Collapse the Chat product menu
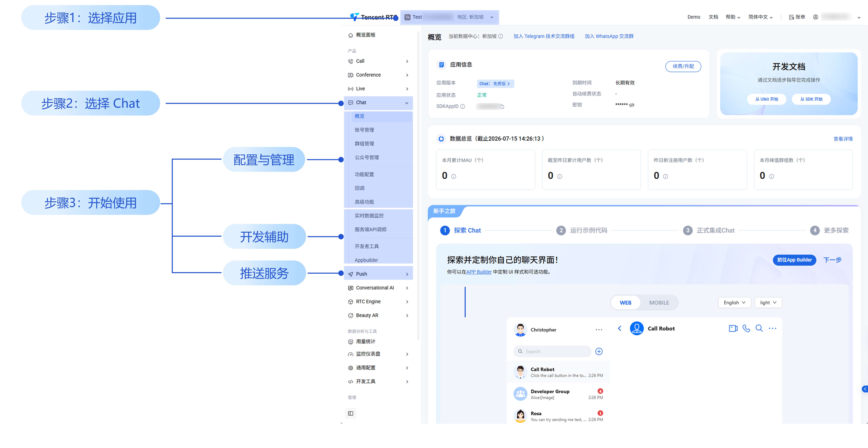 tap(378, 102)
